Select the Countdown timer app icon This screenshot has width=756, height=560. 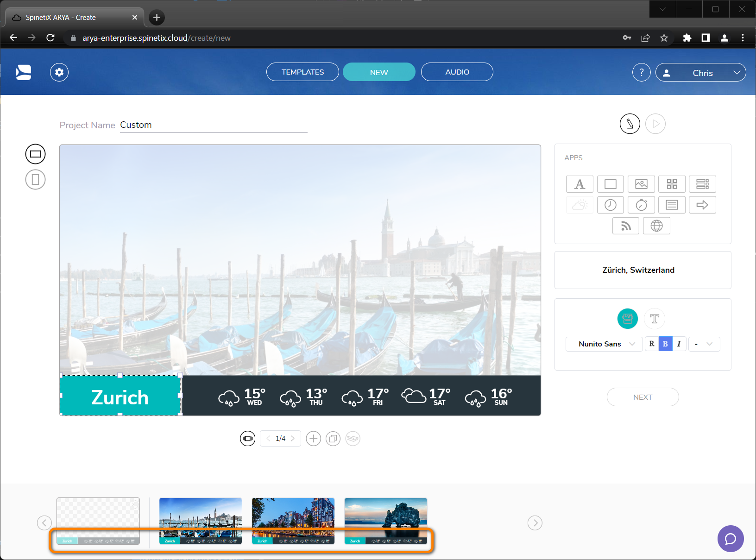click(641, 205)
